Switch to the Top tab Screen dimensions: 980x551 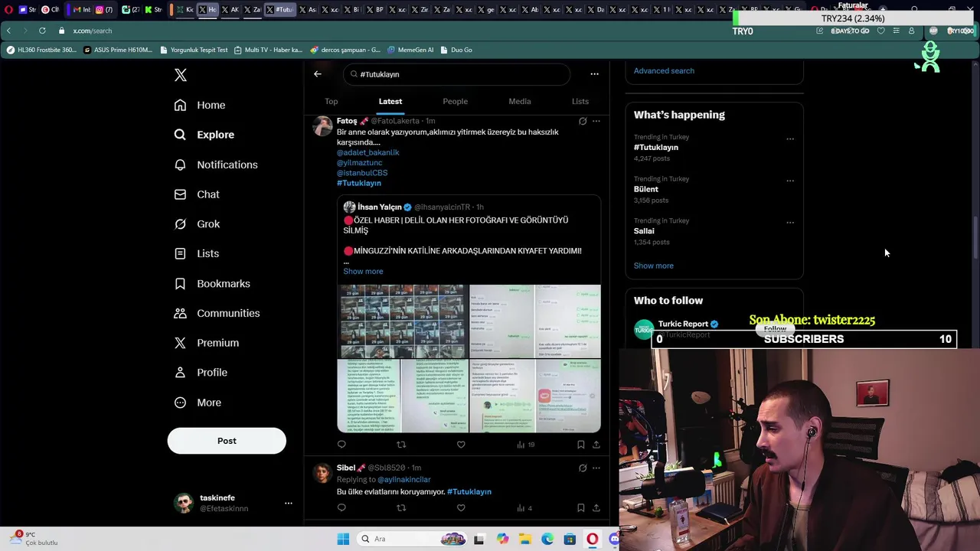[332, 101]
